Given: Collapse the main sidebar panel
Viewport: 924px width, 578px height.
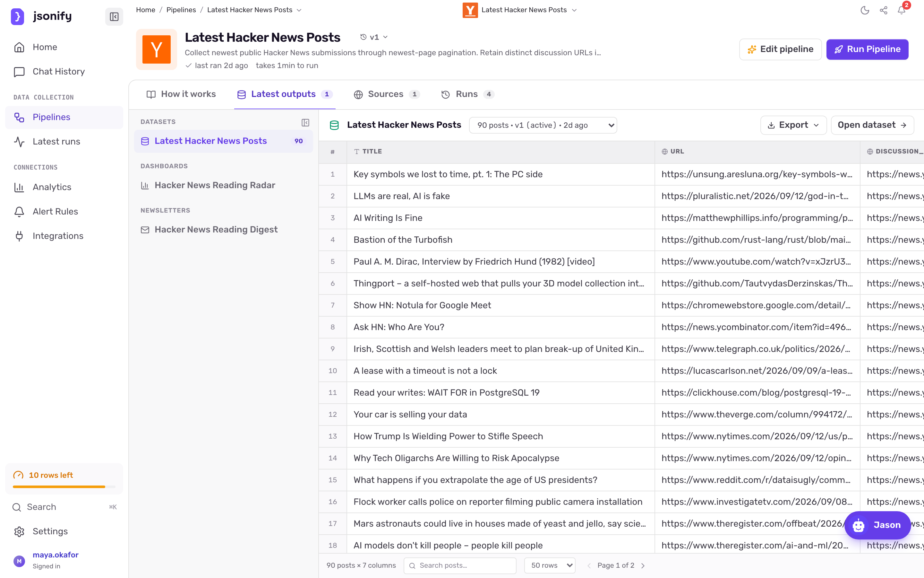Looking at the screenshot, I should tap(114, 16).
